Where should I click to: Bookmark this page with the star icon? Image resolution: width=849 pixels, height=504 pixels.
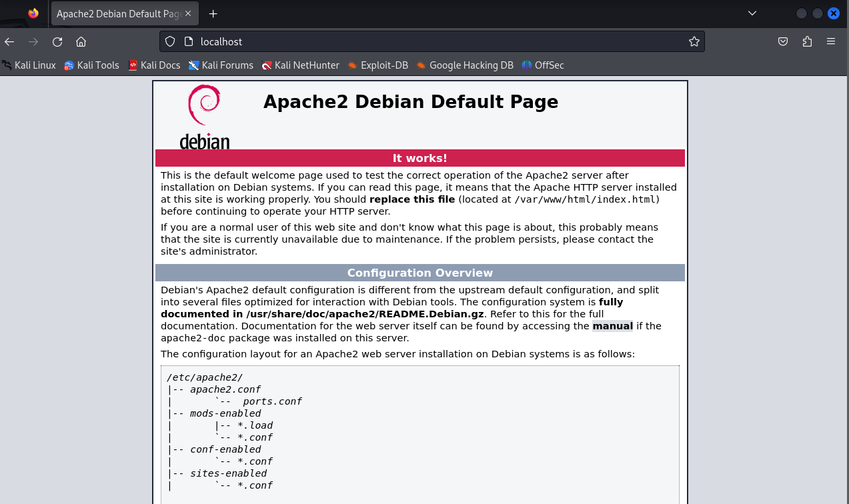(x=694, y=41)
